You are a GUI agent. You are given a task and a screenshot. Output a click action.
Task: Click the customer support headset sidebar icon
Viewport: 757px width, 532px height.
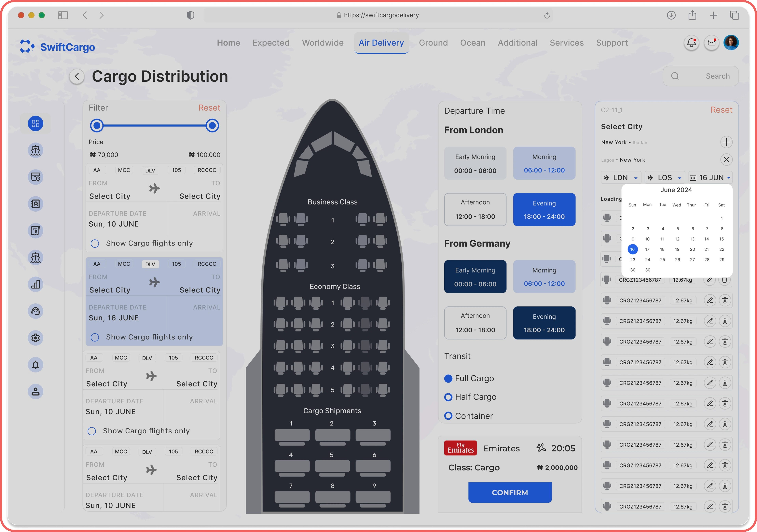[36, 311]
